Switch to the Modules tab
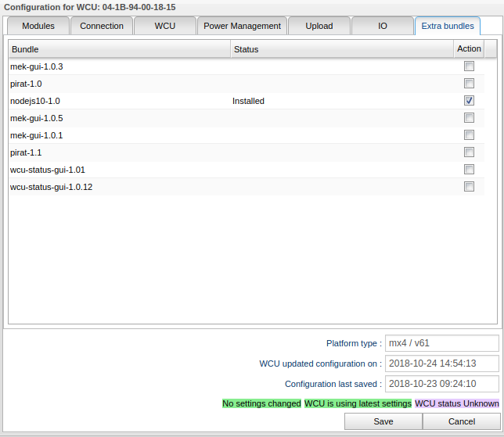This screenshot has width=504, height=437. 38,26
